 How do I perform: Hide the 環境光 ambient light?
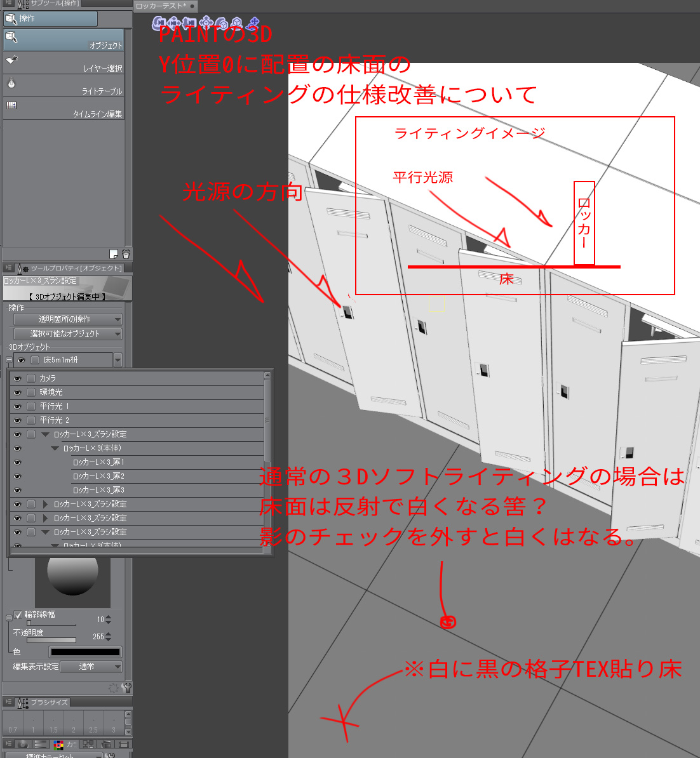(17, 392)
